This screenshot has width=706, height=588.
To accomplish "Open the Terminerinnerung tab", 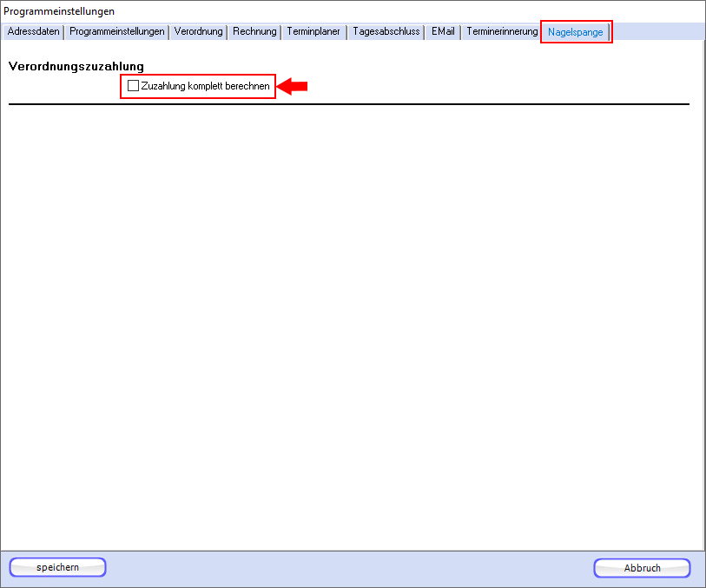I will (x=502, y=31).
